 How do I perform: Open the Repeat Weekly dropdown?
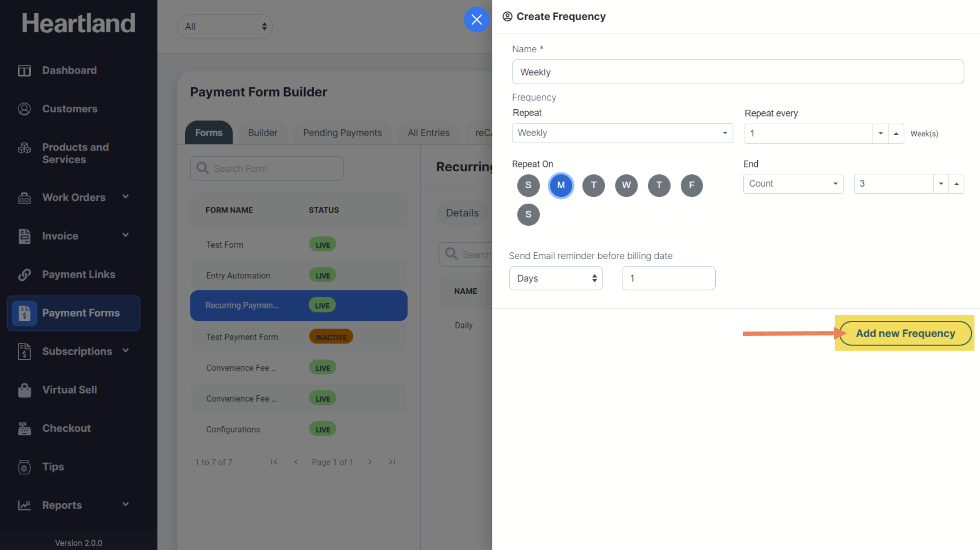coord(622,133)
